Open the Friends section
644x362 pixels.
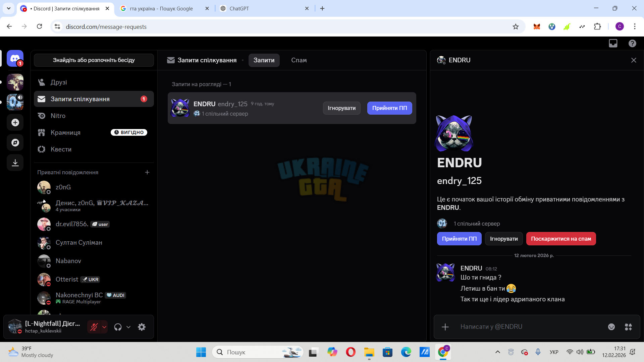pos(94,82)
